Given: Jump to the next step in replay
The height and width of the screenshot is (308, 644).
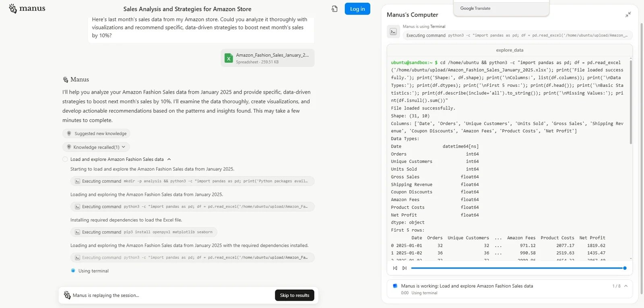Looking at the screenshot, I should click(x=405, y=268).
